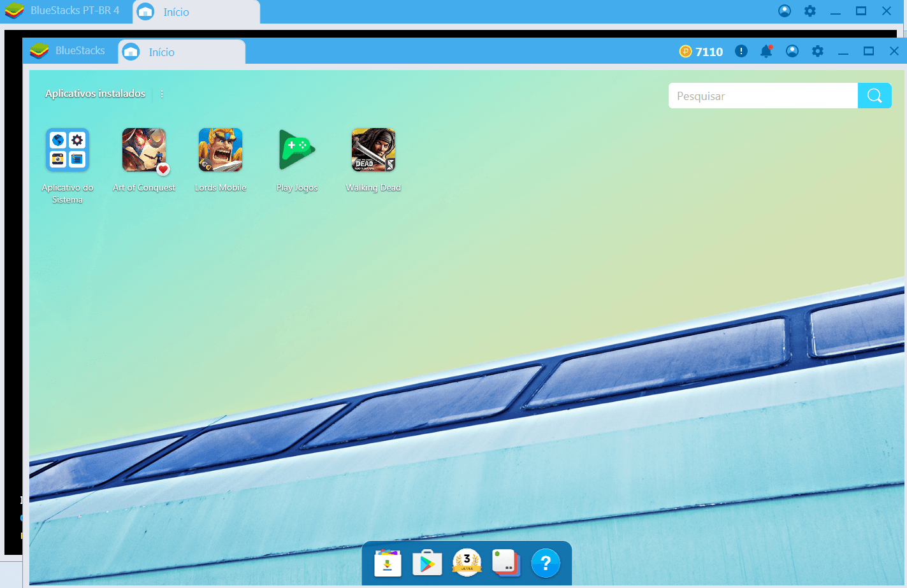
Task: Launch Art of Conquest game
Action: pyautogui.click(x=144, y=150)
